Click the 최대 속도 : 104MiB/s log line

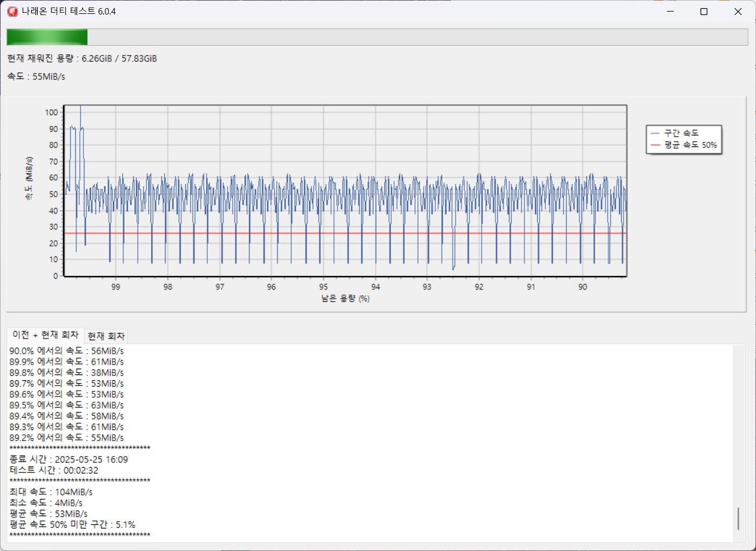point(51,492)
